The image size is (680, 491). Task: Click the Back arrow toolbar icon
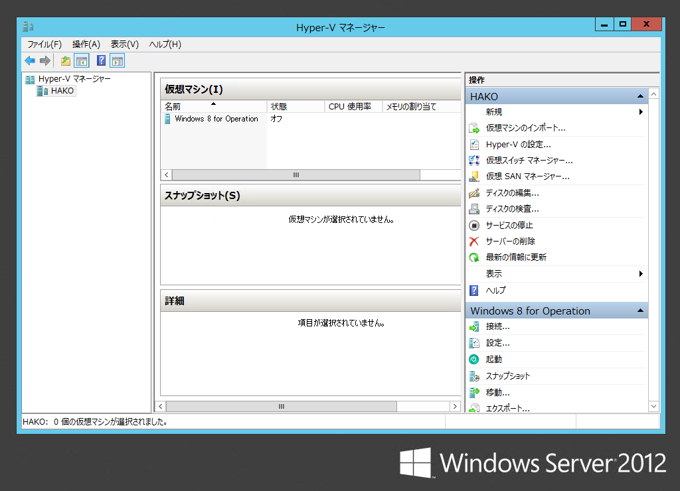[30, 61]
